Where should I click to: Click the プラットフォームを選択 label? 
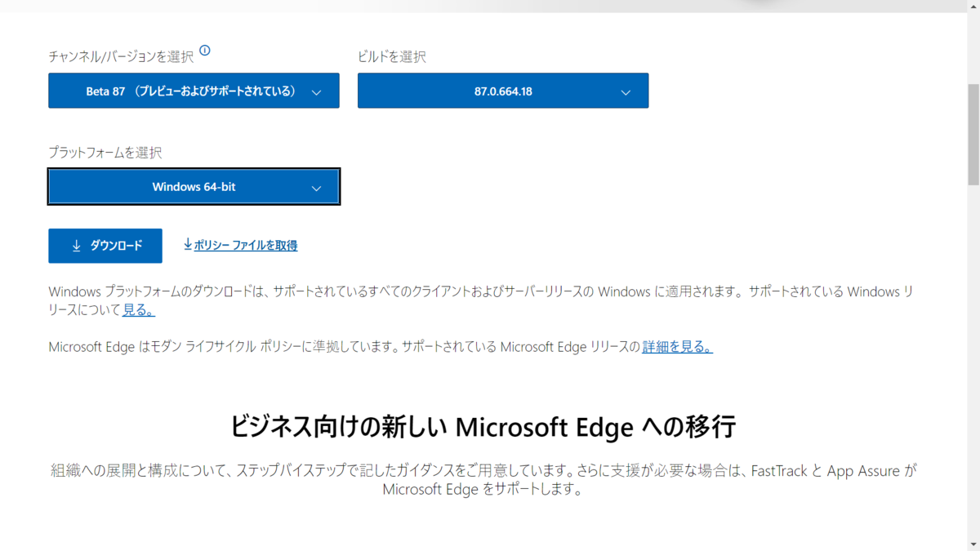pos(105,153)
